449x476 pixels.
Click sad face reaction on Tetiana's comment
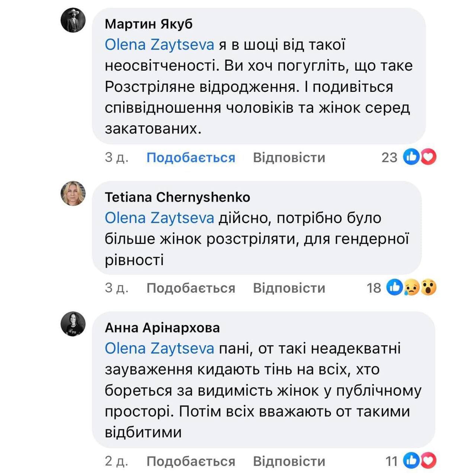[411, 287]
